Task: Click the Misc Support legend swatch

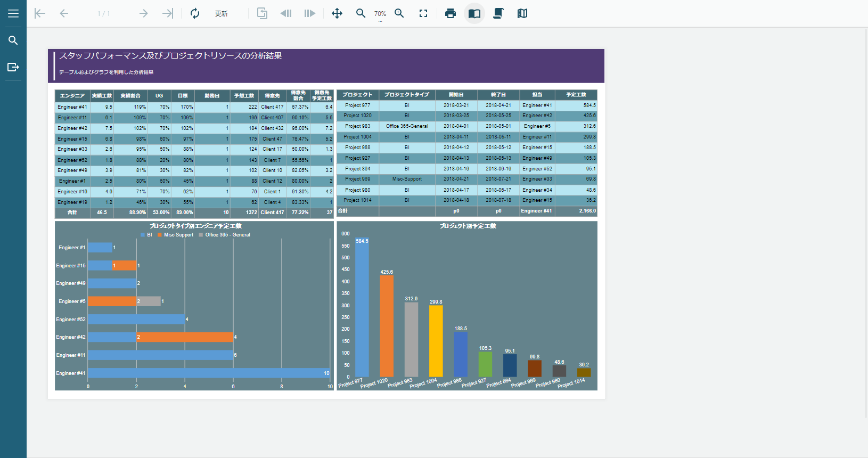Action: click(160, 235)
